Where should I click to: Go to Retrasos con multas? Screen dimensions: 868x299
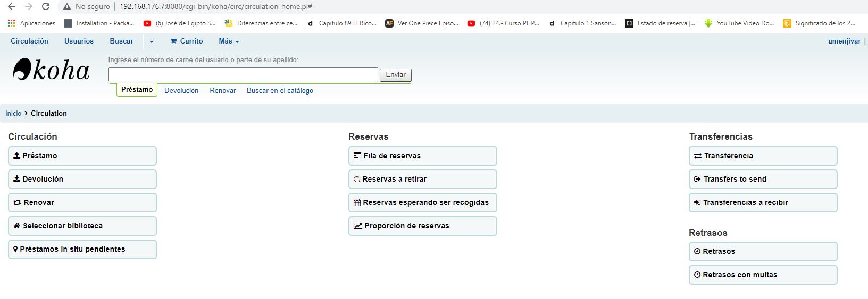point(763,275)
